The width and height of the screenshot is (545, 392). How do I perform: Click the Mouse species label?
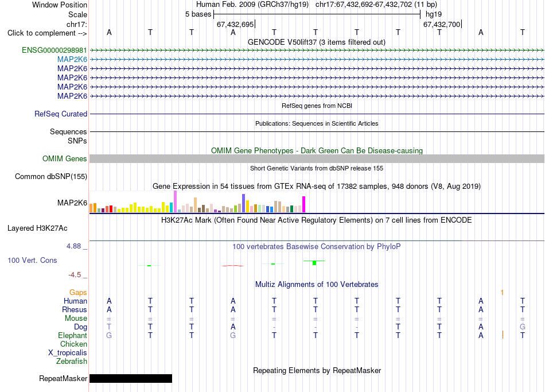pos(76,319)
